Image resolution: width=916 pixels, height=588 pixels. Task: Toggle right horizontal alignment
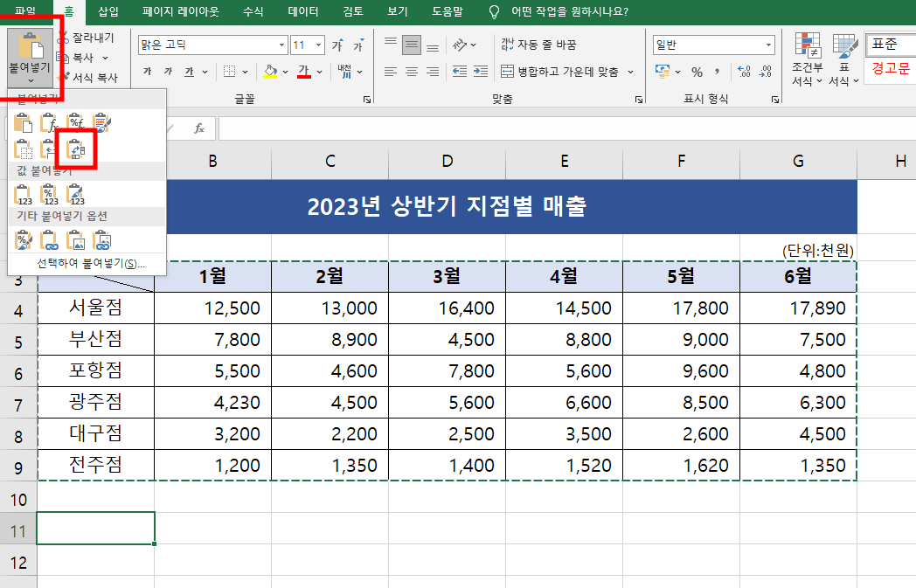[x=433, y=72]
